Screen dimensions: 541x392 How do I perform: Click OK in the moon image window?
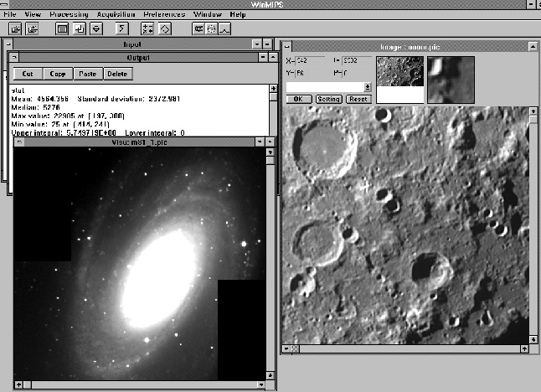click(298, 99)
